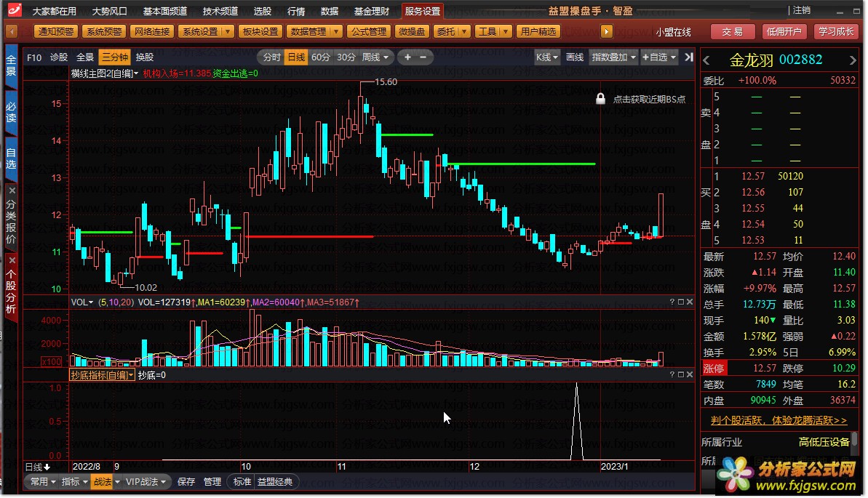868x498 pixels.
Task: Expand 指标 dropdown at bottom
Action: [x=74, y=481]
